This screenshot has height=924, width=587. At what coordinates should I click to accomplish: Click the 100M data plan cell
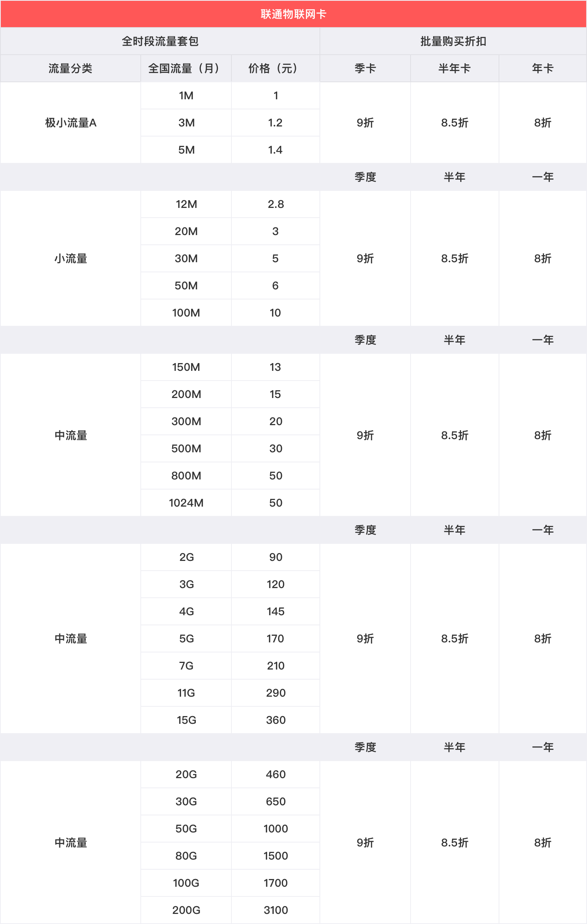pyautogui.click(x=186, y=313)
